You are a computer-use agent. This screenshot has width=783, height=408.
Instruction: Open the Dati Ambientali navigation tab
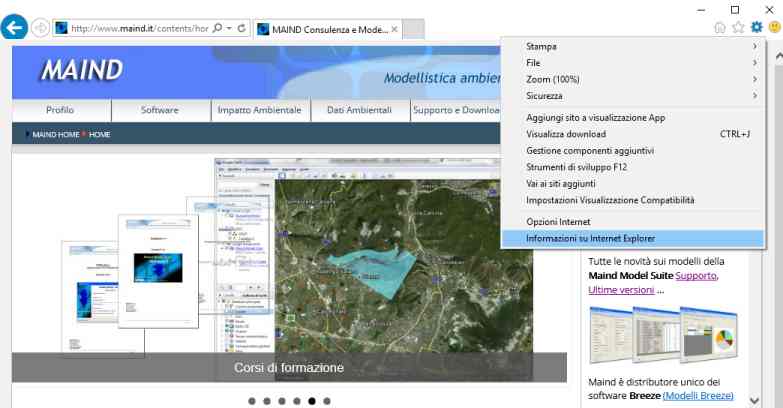[x=360, y=110]
